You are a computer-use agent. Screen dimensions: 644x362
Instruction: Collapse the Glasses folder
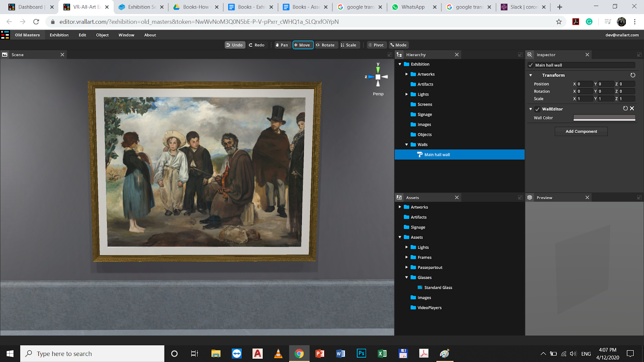coord(407,278)
